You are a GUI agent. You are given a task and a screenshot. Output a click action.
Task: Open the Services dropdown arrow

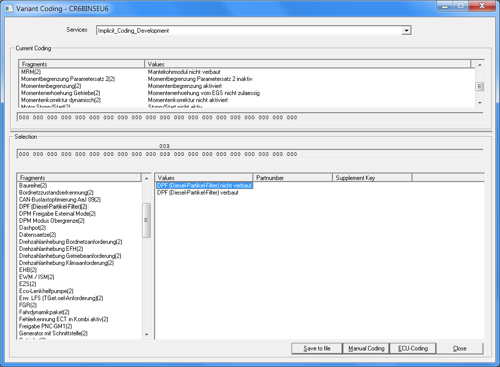click(x=406, y=31)
